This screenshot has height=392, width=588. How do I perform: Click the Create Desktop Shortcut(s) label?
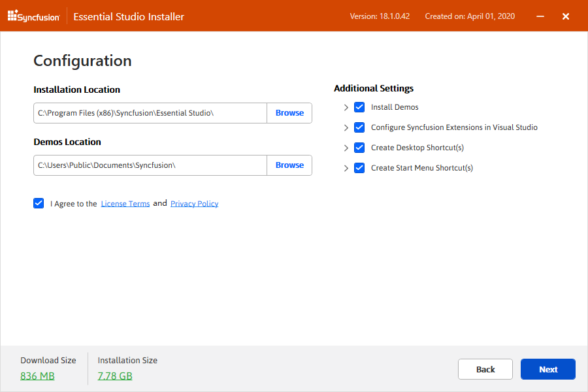[417, 148]
